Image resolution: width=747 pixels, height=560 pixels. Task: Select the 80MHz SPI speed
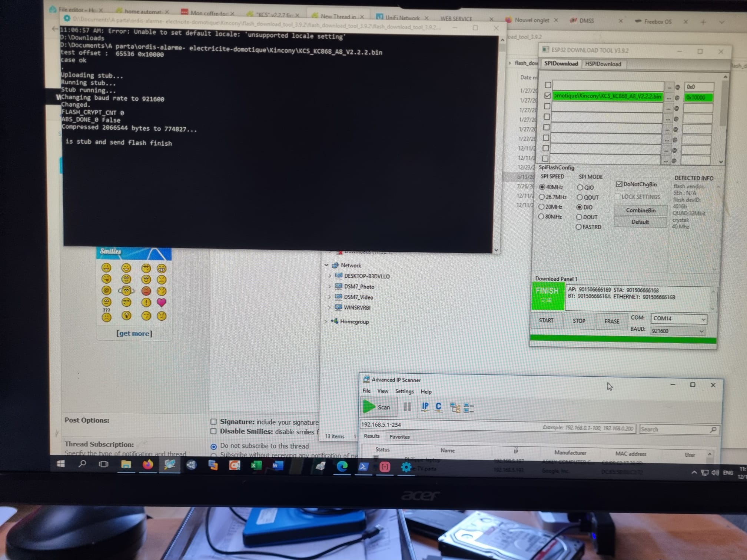coord(541,216)
